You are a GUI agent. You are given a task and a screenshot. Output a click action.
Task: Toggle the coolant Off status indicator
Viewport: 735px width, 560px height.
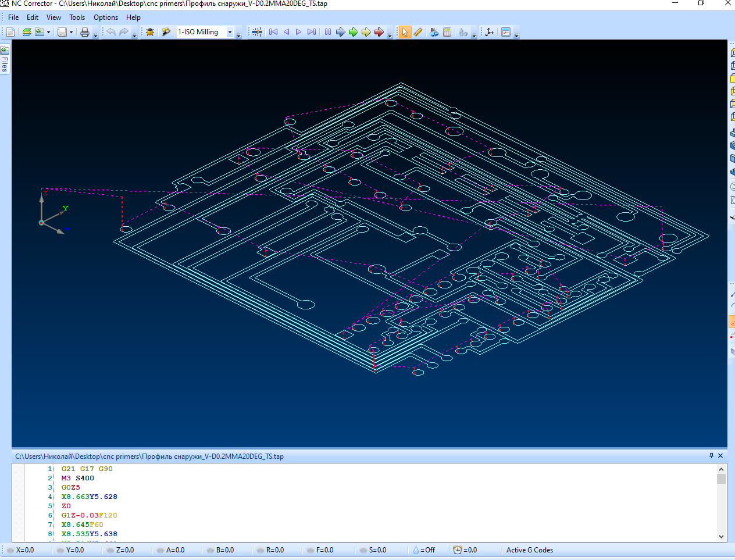(x=424, y=550)
